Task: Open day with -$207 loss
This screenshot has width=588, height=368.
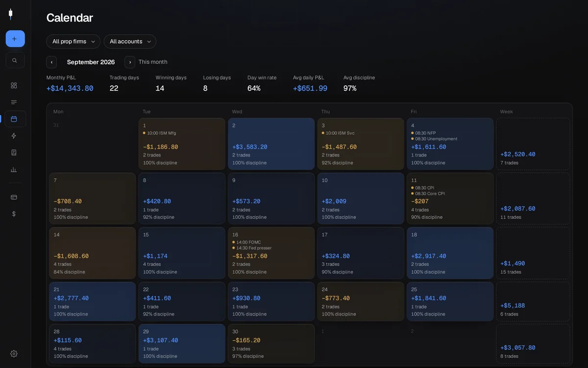Action: [450, 198]
